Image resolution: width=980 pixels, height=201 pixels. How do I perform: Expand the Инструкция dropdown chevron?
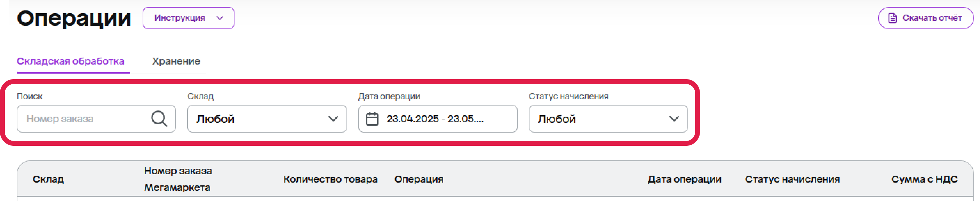(x=220, y=18)
